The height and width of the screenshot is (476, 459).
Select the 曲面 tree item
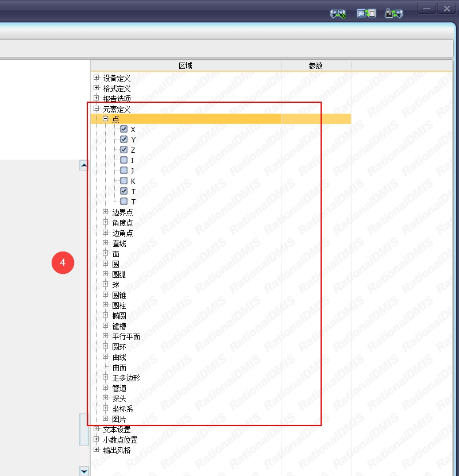coord(119,367)
